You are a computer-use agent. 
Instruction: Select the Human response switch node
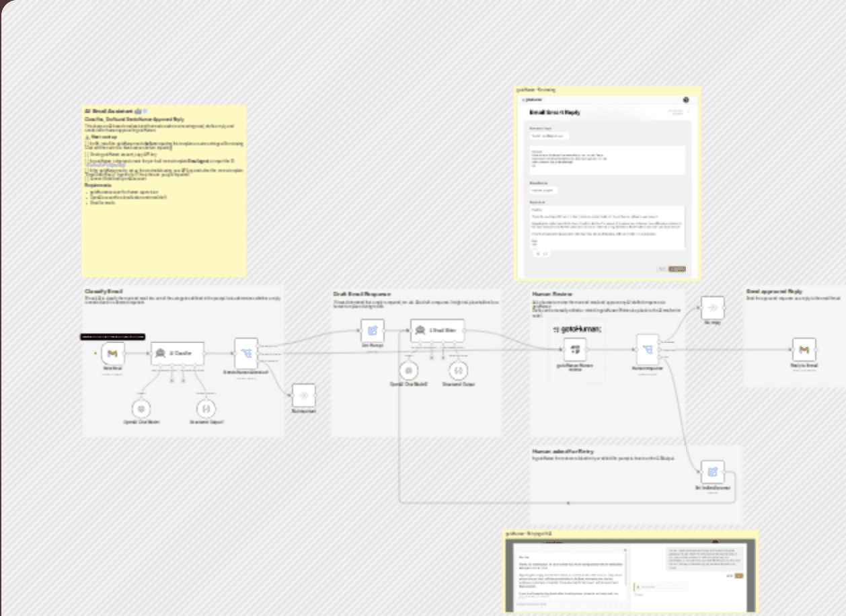click(x=648, y=349)
